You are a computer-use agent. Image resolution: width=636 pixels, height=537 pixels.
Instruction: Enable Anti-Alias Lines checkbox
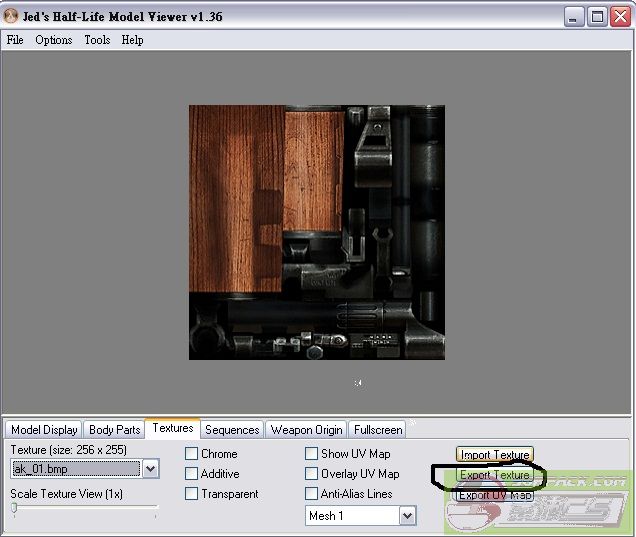tap(312, 494)
